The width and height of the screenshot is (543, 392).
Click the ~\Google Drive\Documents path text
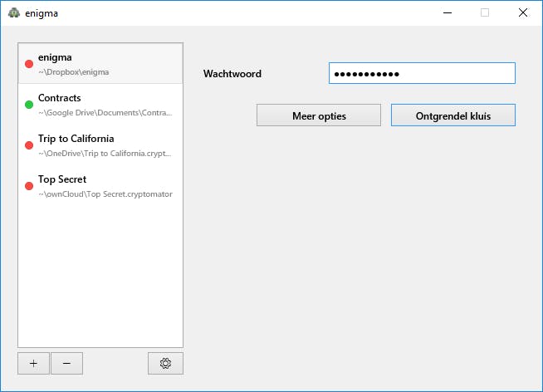105,113
